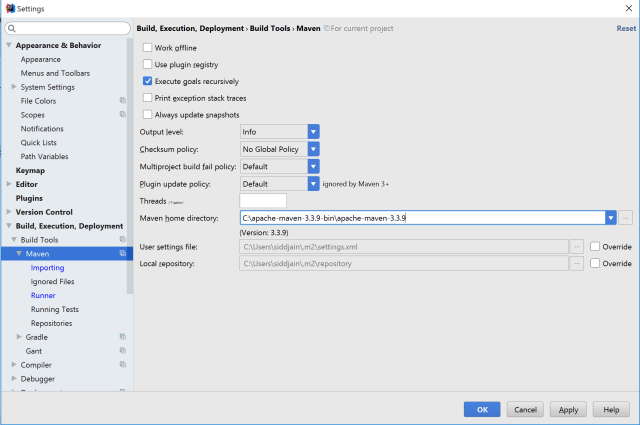Select Importing under Maven

pos(47,268)
